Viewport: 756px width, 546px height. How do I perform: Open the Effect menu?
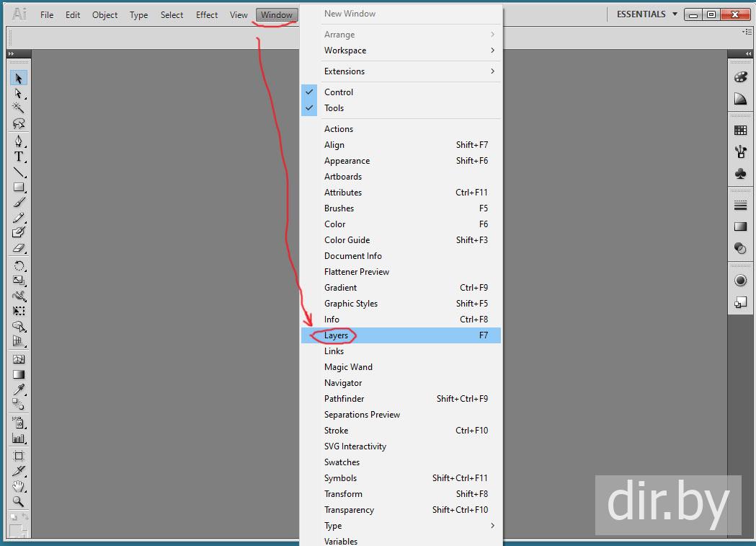tap(207, 15)
